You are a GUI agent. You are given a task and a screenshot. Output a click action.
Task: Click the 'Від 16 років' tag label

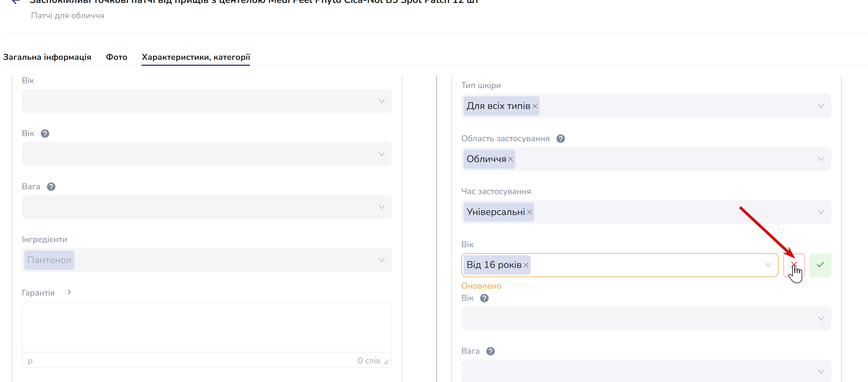point(494,265)
